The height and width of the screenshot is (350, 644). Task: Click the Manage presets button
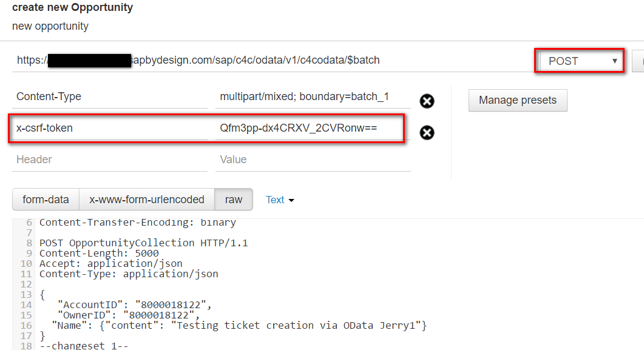pos(517,100)
